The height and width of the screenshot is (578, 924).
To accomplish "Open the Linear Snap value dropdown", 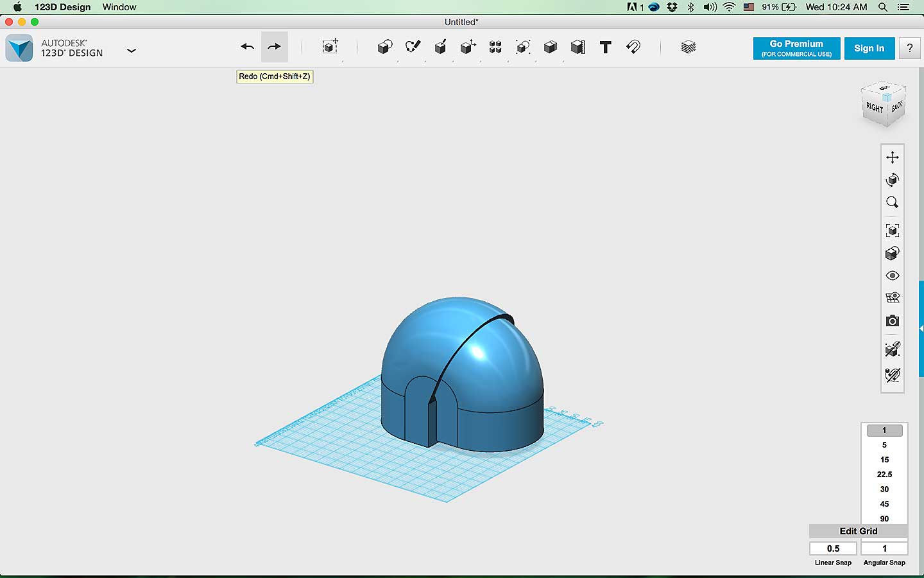I will coord(833,548).
